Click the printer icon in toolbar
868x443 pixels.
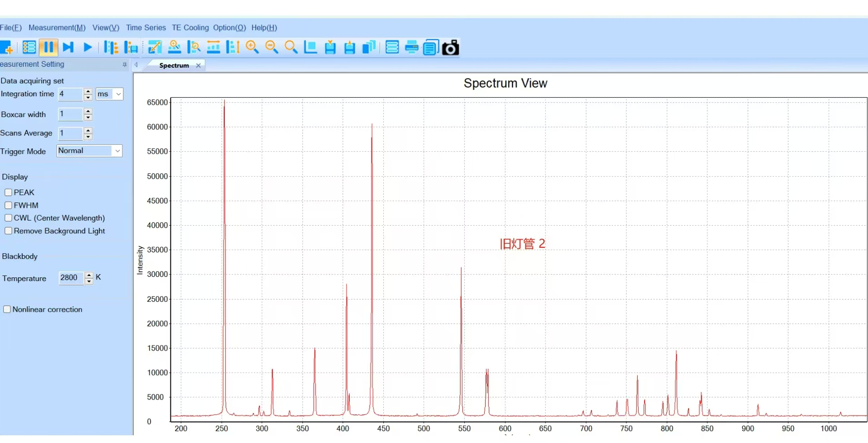coord(412,47)
